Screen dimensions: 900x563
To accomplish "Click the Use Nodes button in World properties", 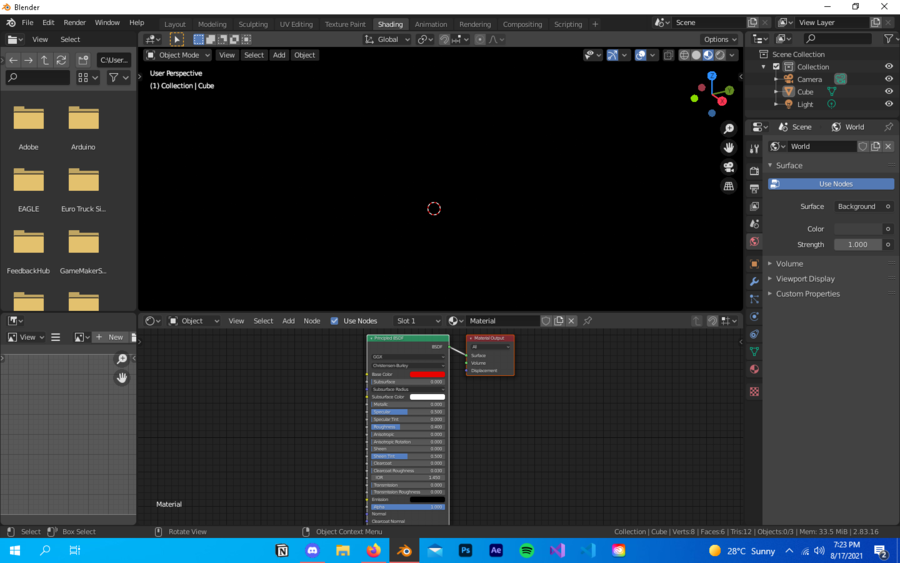I will pos(831,184).
